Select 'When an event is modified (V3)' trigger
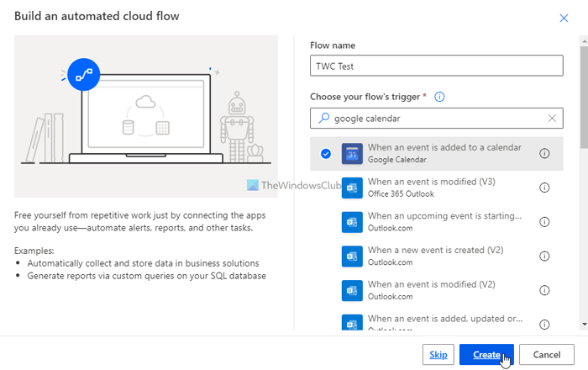The height and width of the screenshot is (370, 588). [x=444, y=188]
